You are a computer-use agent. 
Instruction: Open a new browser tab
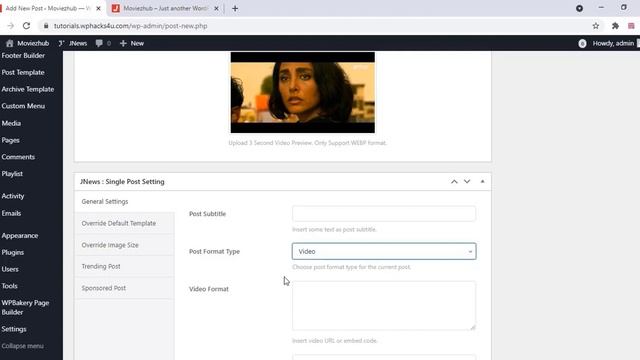coord(235,8)
